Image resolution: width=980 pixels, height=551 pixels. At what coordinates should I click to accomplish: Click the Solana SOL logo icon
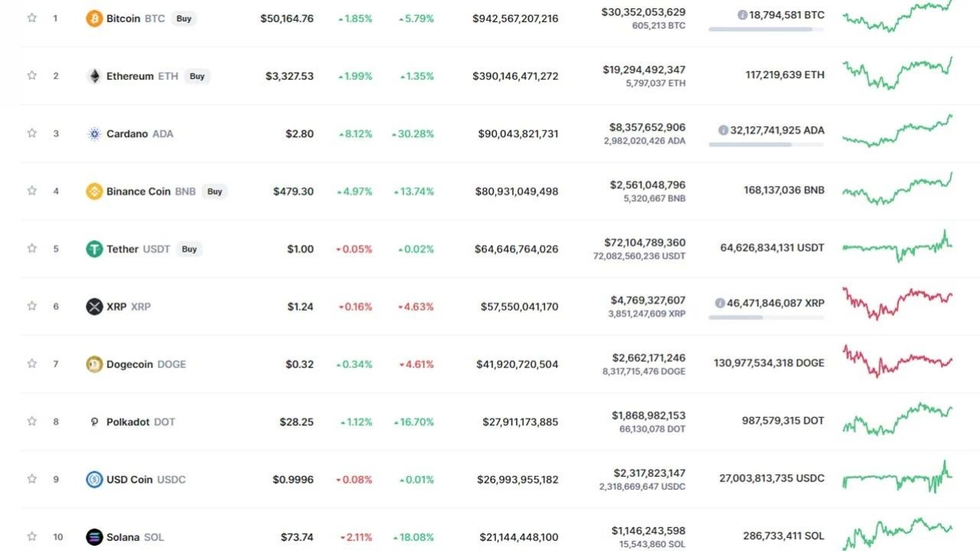tap(93, 536)
